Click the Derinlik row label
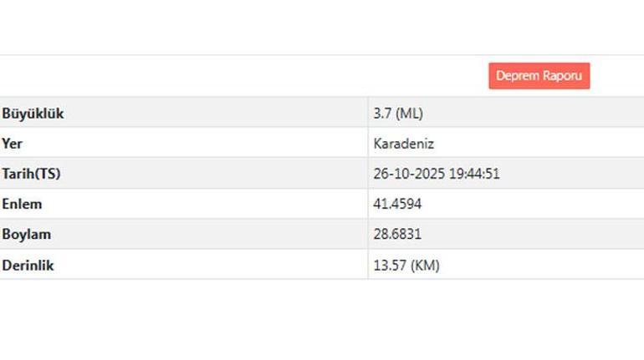This screenshot has height=360, width=644. coord(28,266)
